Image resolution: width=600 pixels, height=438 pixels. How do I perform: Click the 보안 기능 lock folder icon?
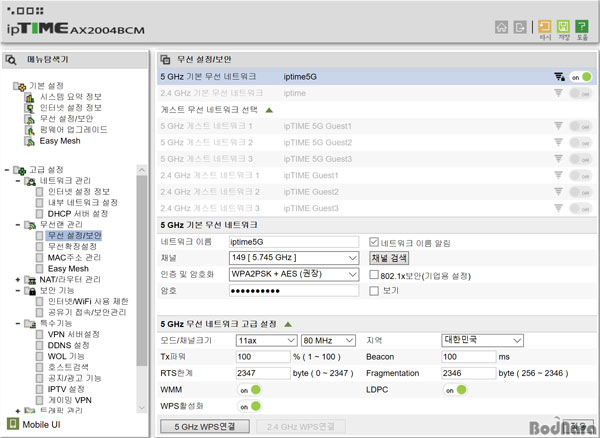(30, 291)
